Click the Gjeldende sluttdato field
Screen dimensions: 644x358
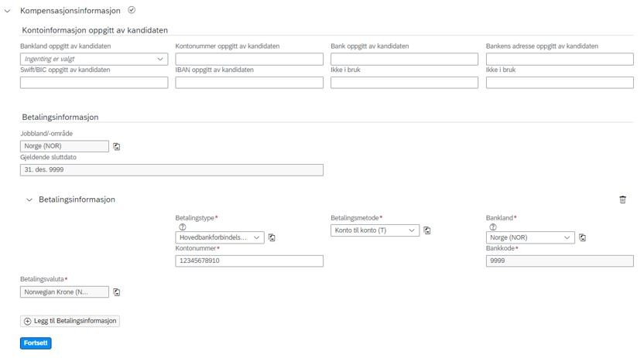pyautogui.click(x=172, y=170)
